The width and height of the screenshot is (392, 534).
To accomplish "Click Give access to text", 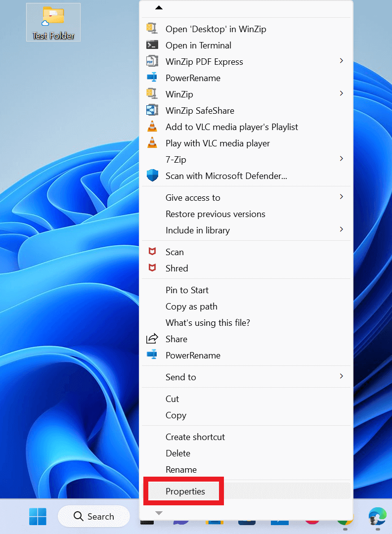I will coord(193,198).
